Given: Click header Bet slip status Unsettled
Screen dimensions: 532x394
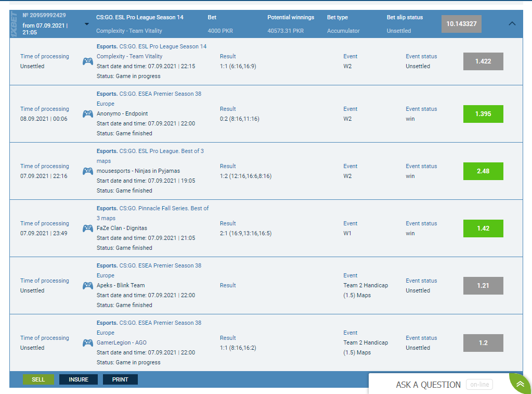Looking at the screenshot, I should click(x=399, y=31).
